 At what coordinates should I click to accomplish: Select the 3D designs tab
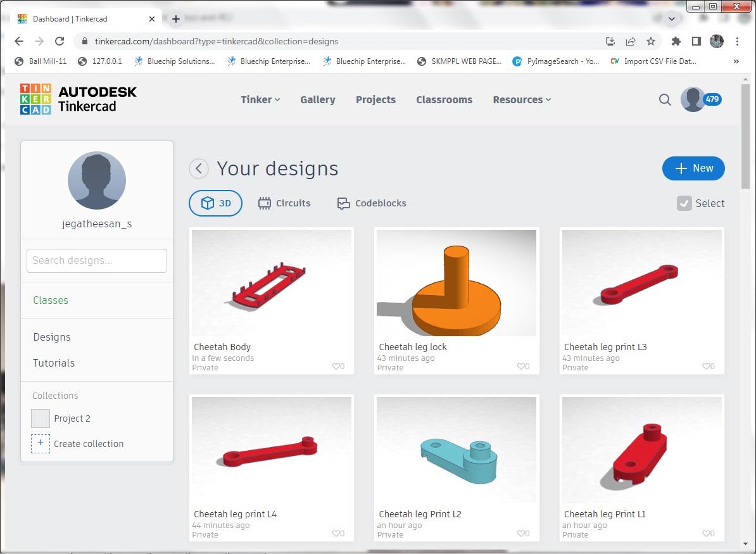(x=215, y=203)
